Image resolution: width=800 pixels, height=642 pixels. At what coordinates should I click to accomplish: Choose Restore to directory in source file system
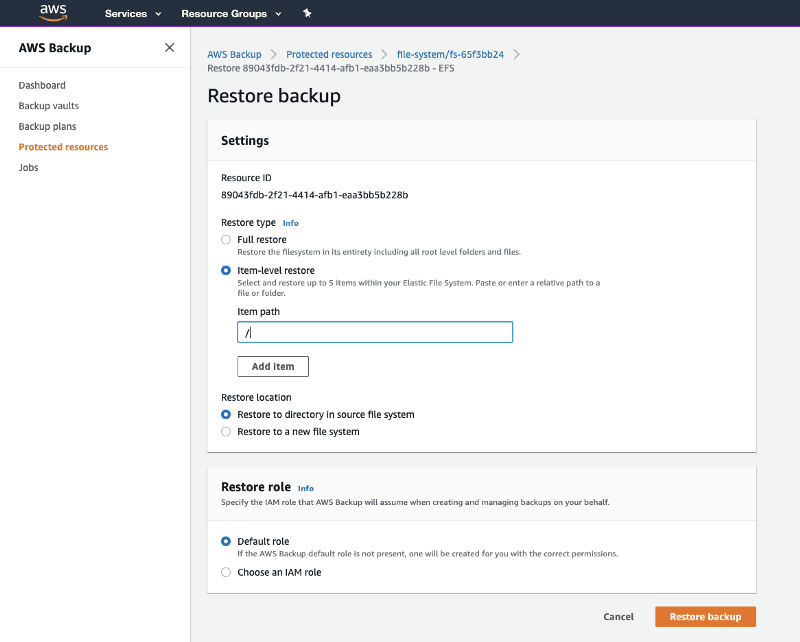coord(226,414)
